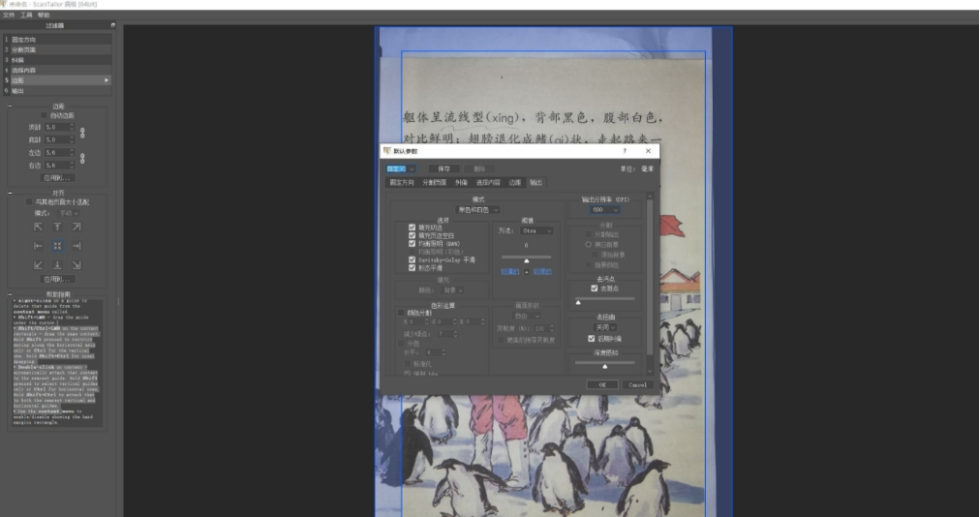Switch to the 边距 tab in the dialog
This screenshot has width=980, height=517.
515,183
